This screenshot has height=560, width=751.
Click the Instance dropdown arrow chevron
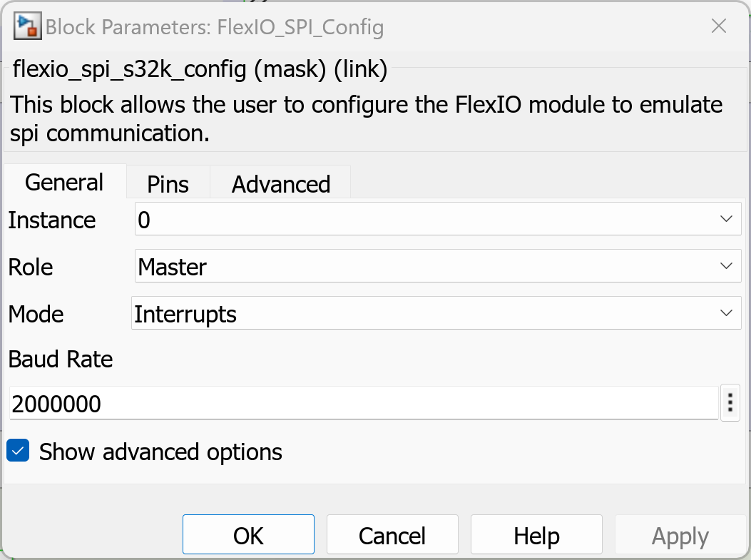[x=726, y=220]
